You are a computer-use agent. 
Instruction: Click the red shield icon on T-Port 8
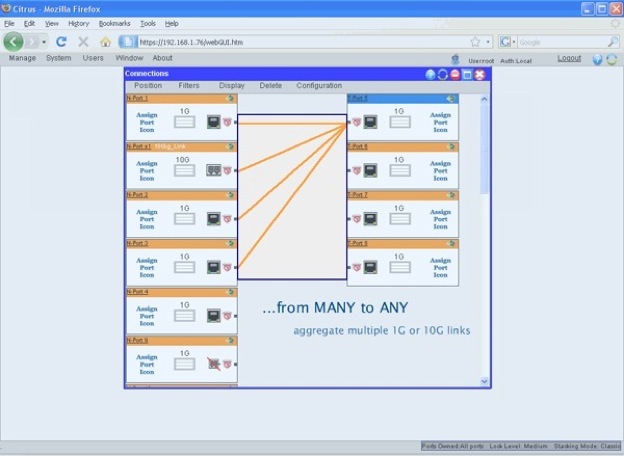[x=357, y=267]
